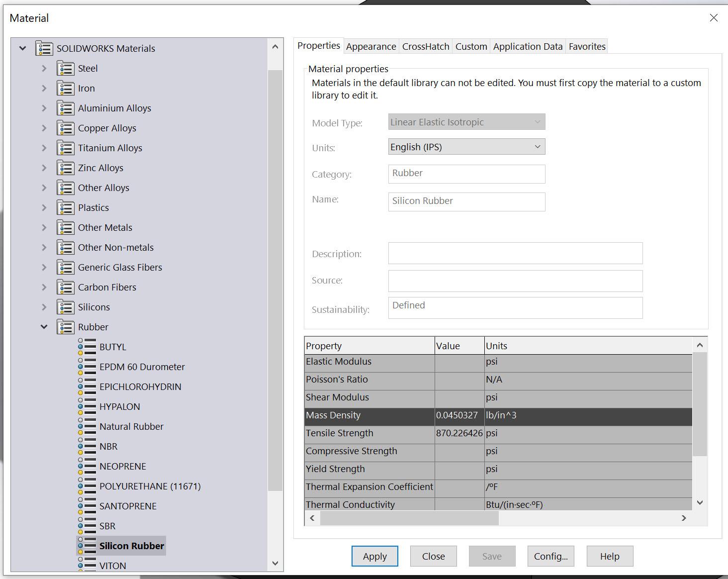
Task: Expand the Titanium Alloys category
Action: coord(44,148)
